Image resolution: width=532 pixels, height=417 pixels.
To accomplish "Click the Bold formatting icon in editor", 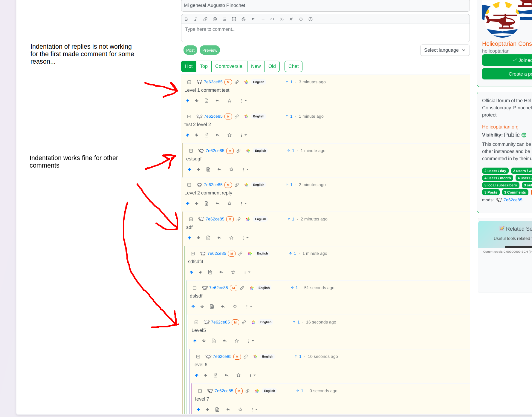I will click(x=186, y=19).
